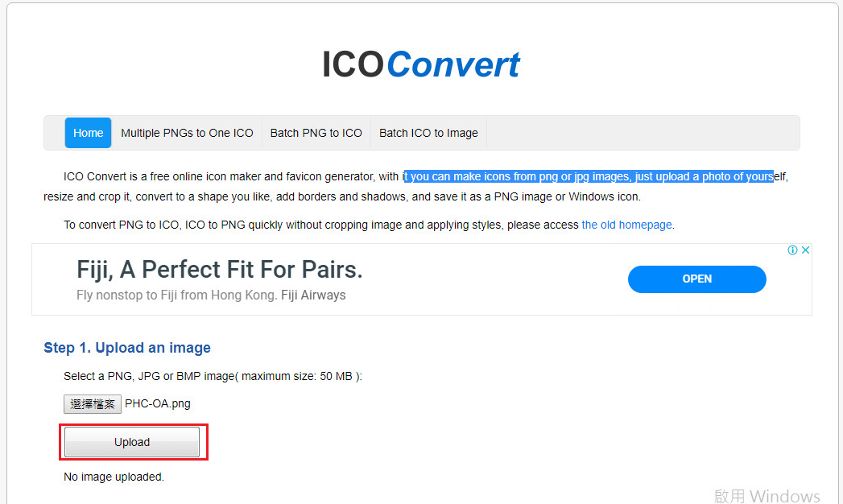This screenshot has height=504, width=843.
Task: Click the ad info icon
Action: pos(792,250)
